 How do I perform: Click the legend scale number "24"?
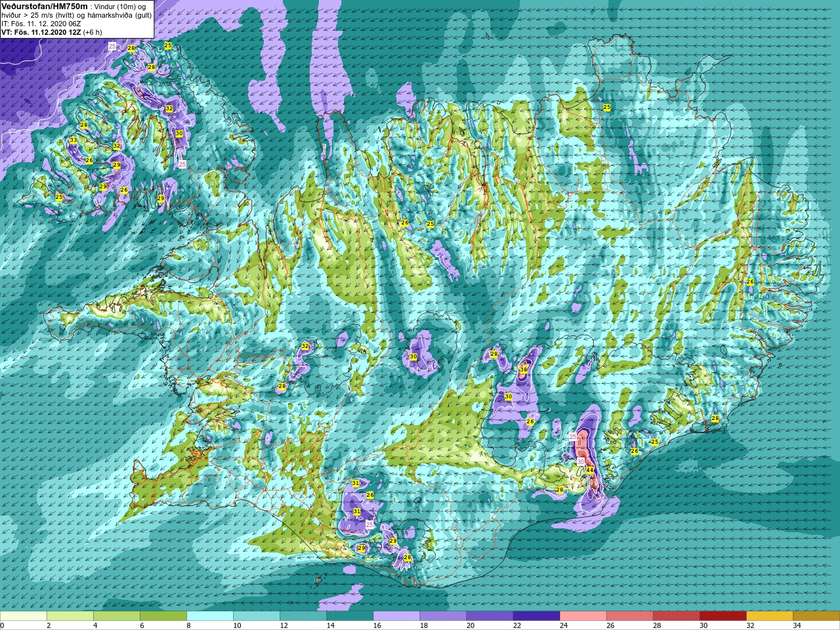click(564, 625)
